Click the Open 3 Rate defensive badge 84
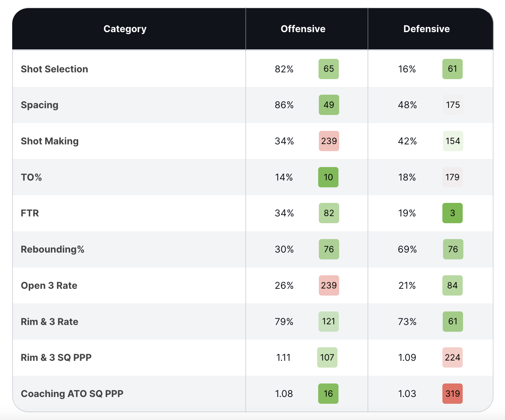505x420 pixels. [453, 285]
